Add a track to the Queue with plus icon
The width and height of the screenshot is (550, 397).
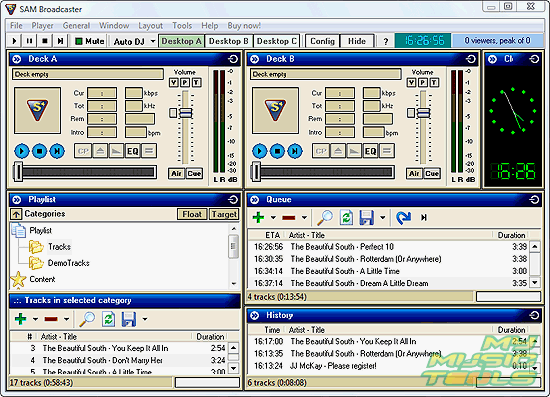pyautogui.click(x=259, y=217)
